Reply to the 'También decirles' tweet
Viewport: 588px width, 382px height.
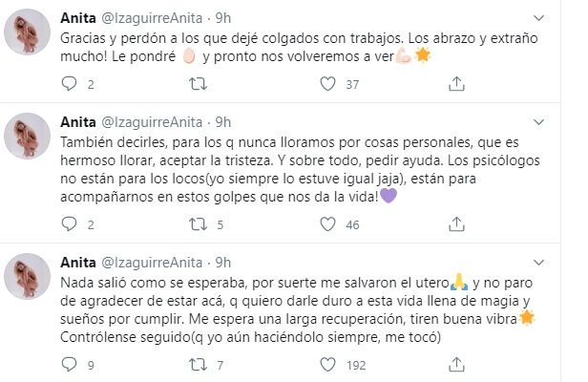pyautogui.click(x=69, y=224)
